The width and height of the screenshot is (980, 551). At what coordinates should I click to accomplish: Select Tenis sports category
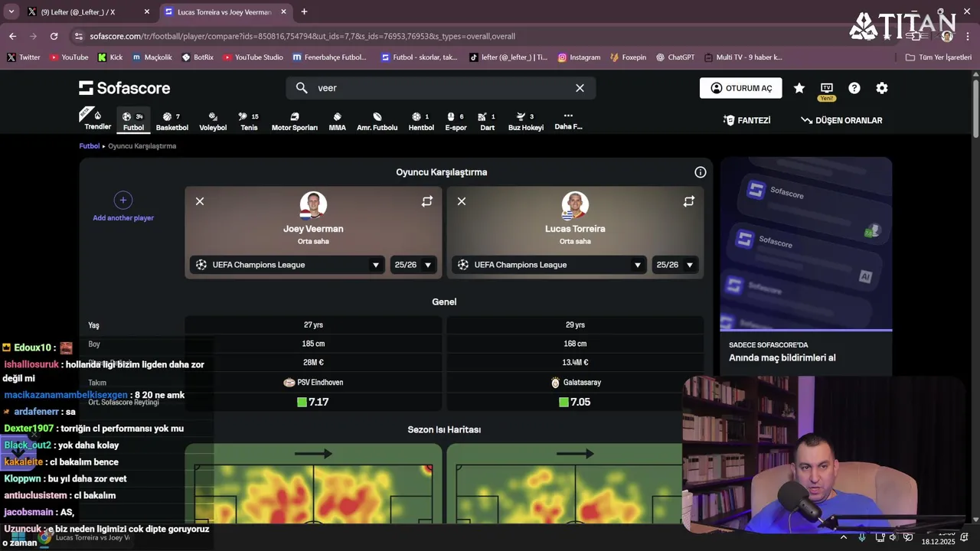(249, 121)
